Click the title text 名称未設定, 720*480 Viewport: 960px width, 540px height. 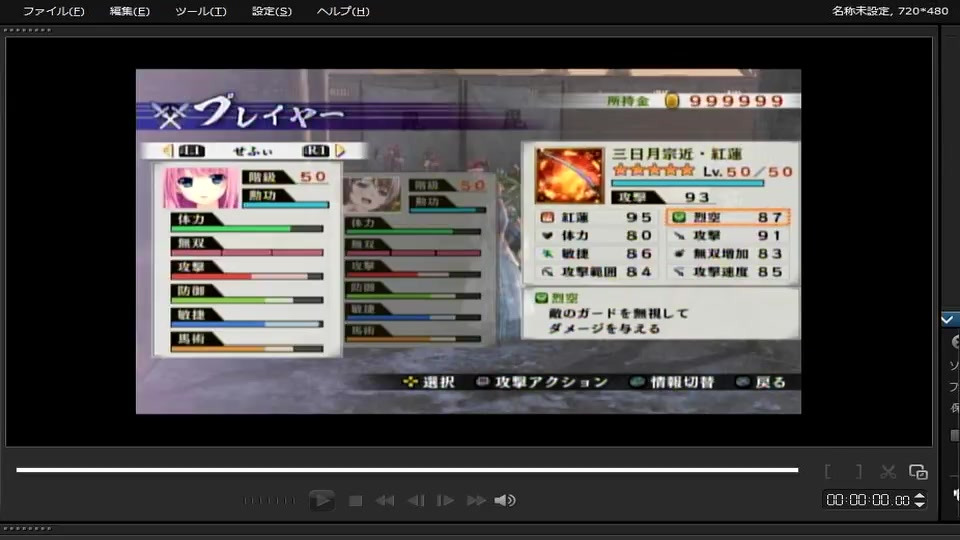[x=890, y=11]
